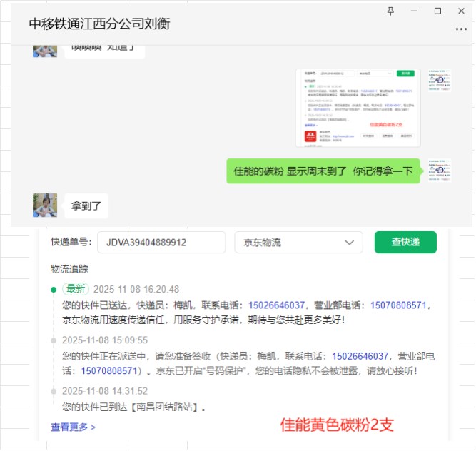Open the 查看更多 link
This screenshot has height=451, width=476.
coord(73,427)
